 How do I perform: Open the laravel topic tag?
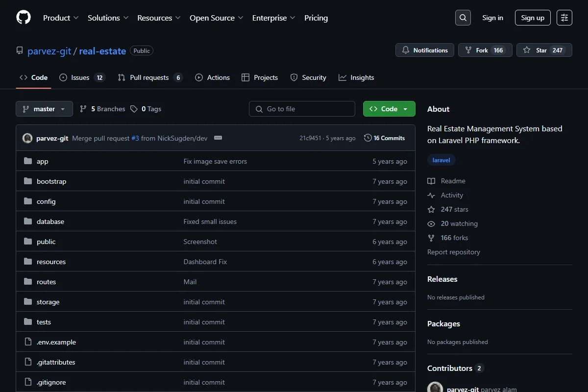pyautogui.click(x=441, y=160)
